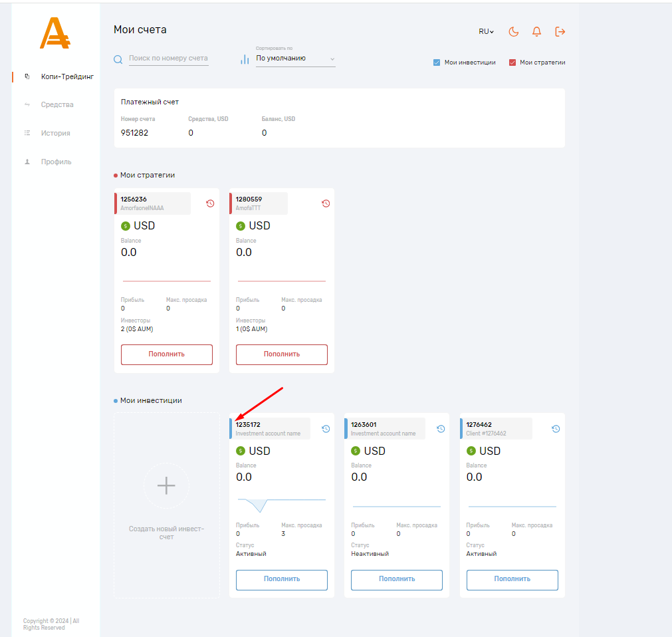672x637 pixels.
Task: Open history icon for investment 1263601
Action: (441, 429)
